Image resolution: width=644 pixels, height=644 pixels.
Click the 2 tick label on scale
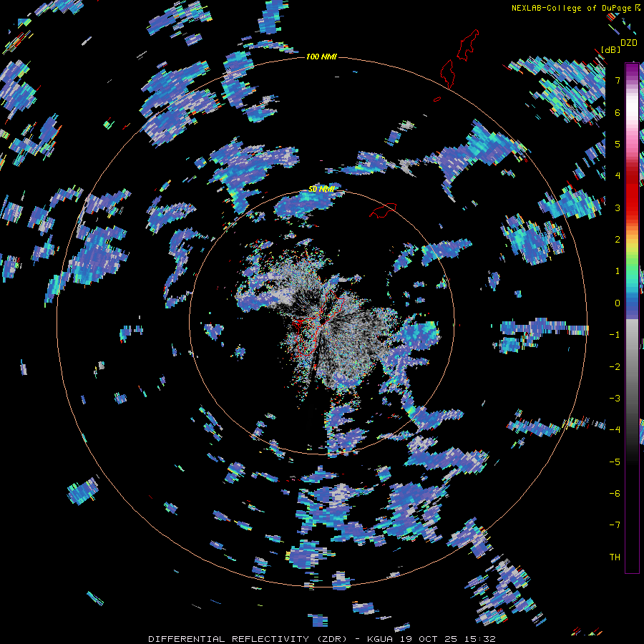(x=618, y=240)
